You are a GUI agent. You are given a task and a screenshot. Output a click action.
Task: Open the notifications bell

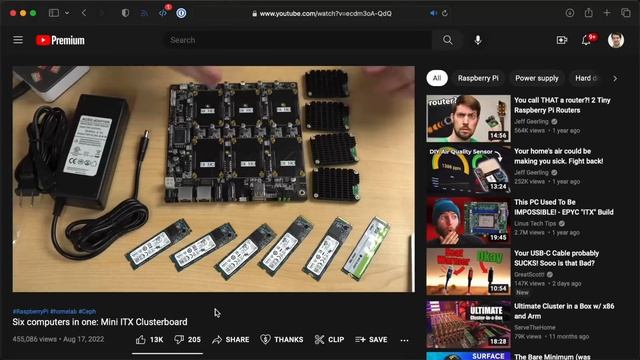click(587, 40)
